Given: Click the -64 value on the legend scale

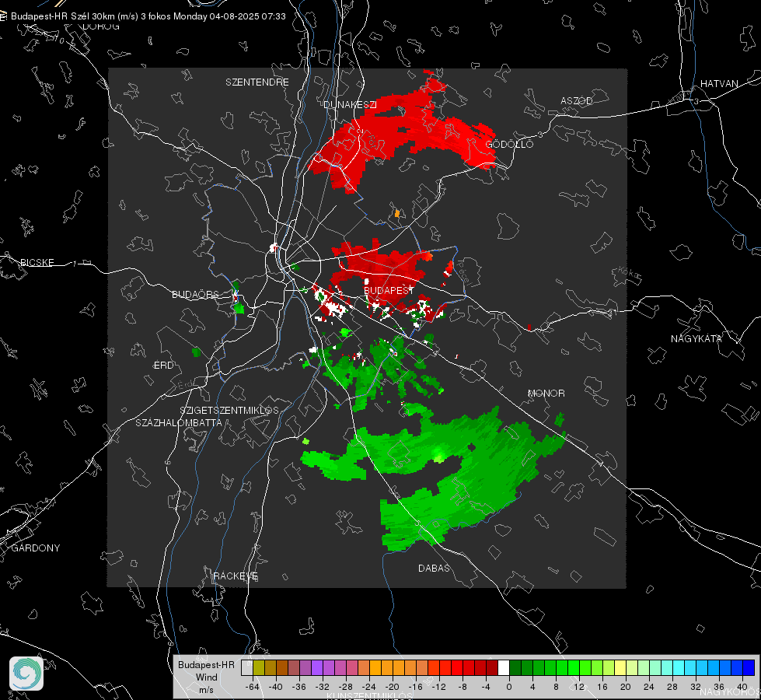Looking at the screenshot, I should (253, 687).
